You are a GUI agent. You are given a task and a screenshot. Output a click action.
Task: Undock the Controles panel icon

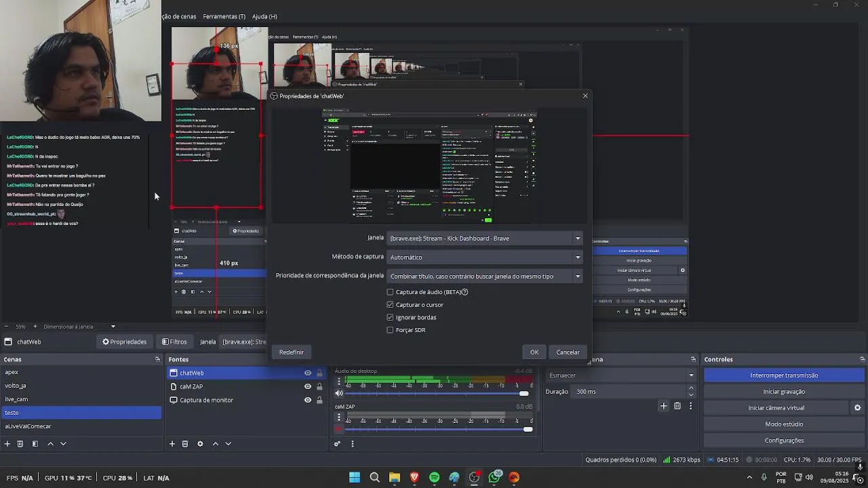point(862,359)
